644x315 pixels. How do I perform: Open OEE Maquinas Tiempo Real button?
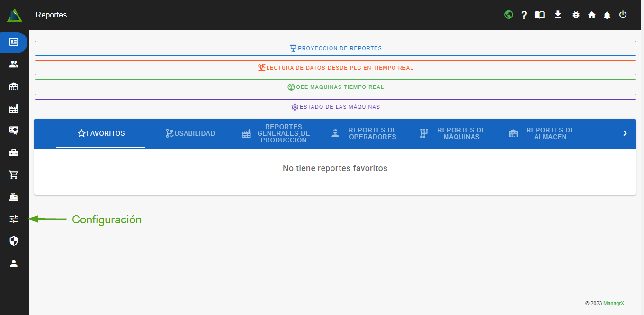pos(335,87)
